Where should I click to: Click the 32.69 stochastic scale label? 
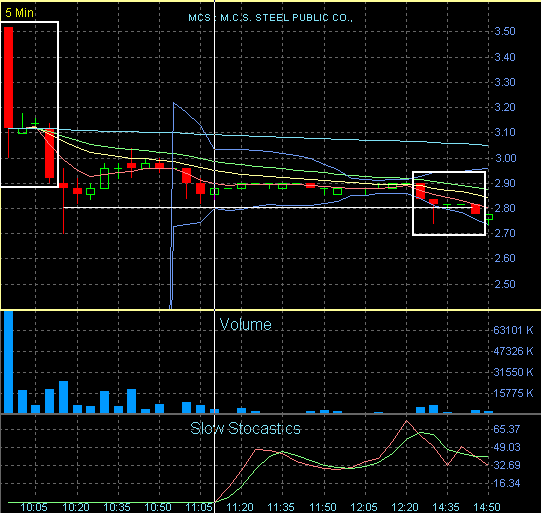[x=506, y=465]
